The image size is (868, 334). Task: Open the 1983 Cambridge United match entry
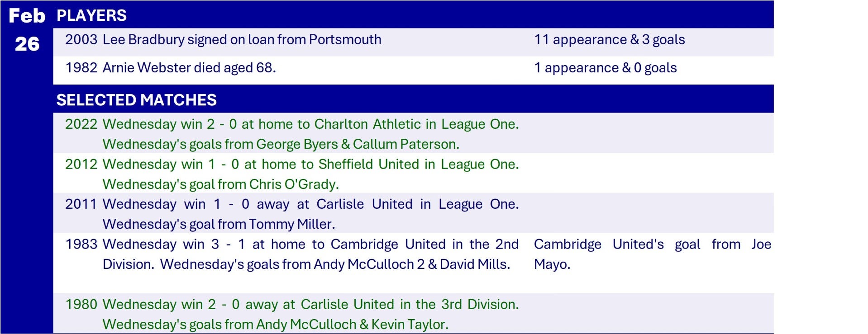point(310,245)
